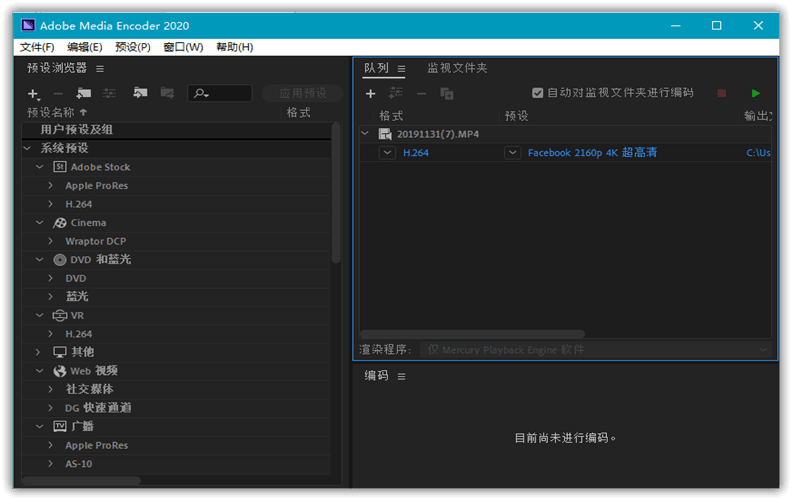Collapse the 系统预设 group
Image resolution: width=792 pixels, height=500 pixels.
coord(28,148)
